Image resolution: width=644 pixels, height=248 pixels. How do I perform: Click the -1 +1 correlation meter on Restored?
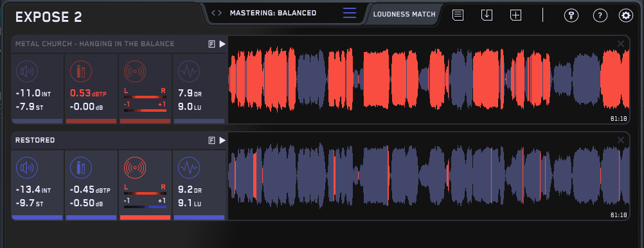coord(145,203)
